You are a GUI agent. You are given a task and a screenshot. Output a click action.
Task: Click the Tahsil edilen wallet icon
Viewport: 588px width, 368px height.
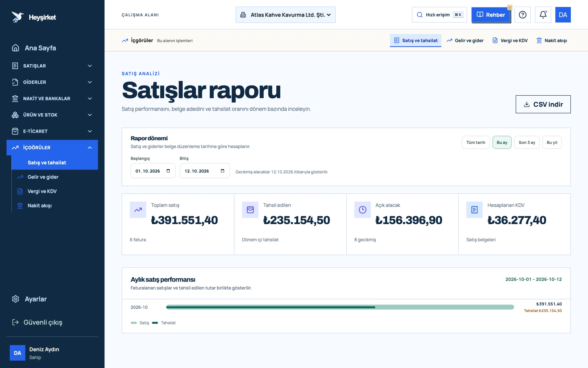click(x=250, y=210)
